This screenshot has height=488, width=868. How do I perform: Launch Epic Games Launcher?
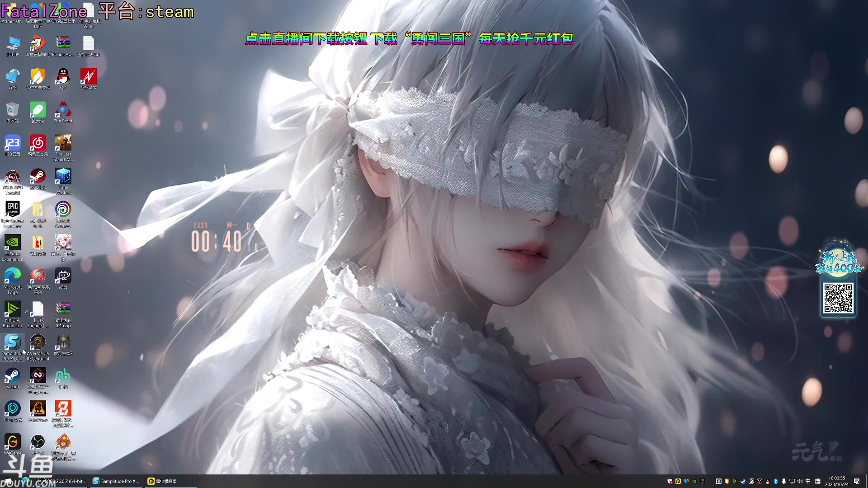tap(12, 209)
